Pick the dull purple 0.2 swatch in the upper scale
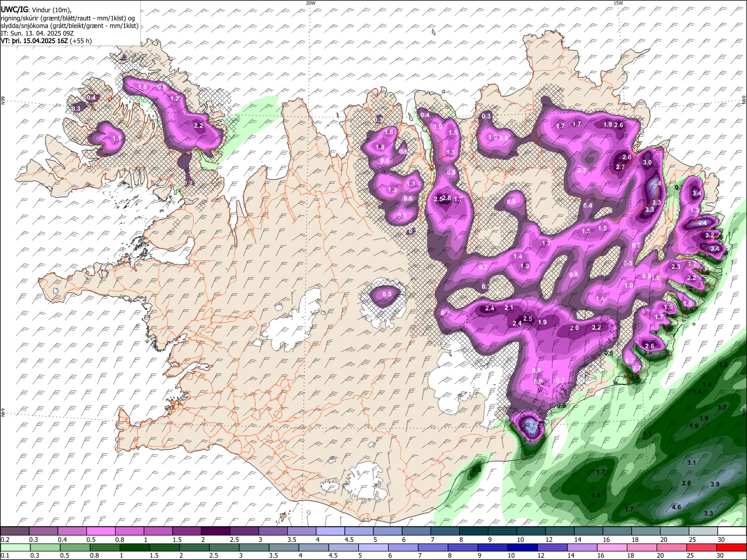The width and height of the screenshot is (747, 560). pos(15,531)
